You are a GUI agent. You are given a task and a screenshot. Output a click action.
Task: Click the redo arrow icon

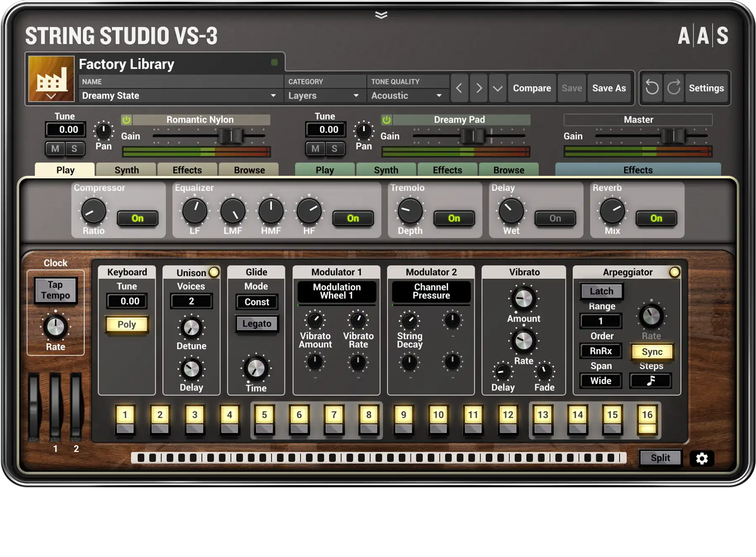click(674, 88)
